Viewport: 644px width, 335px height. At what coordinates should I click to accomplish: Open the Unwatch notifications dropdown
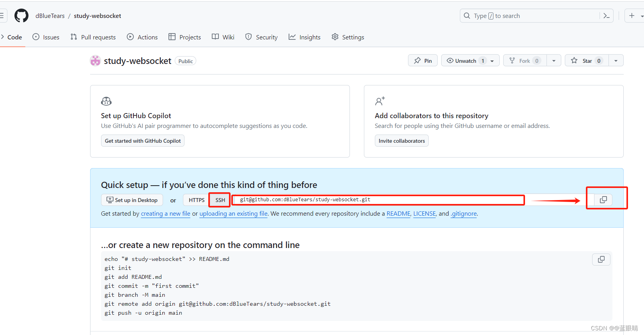(470, 60)
